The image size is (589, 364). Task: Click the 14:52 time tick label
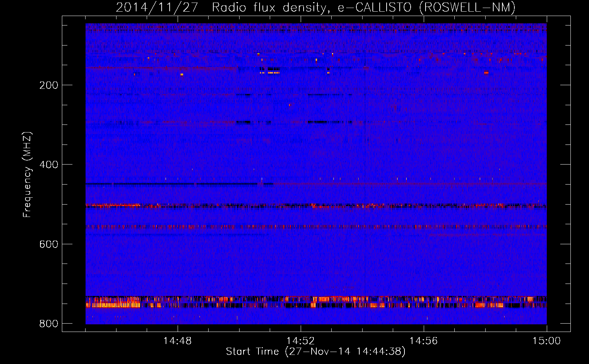pyautogui.click(x=301, y=341)
